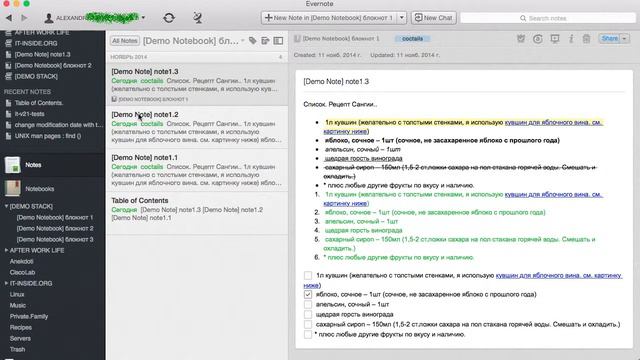The image size is (640, 360).
Task: Open the Servers notebook
Action: pyautogui.click(x=20, y=338)
